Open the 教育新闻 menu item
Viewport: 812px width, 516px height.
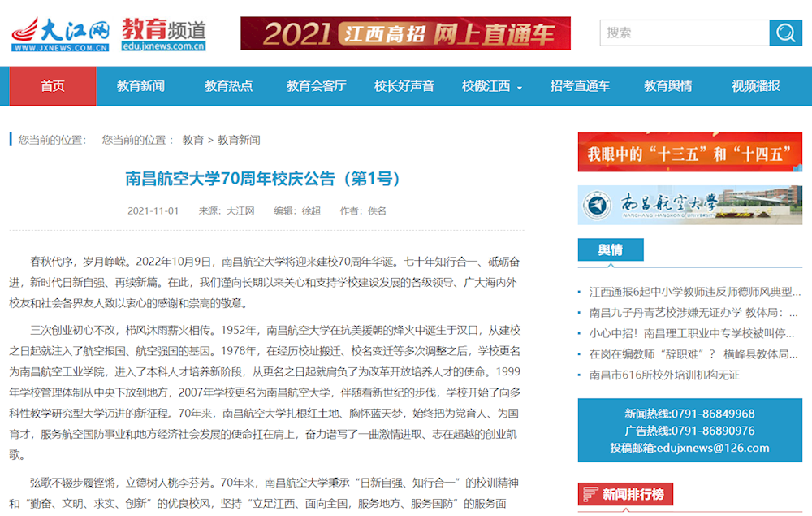click(x=140, y=86)
